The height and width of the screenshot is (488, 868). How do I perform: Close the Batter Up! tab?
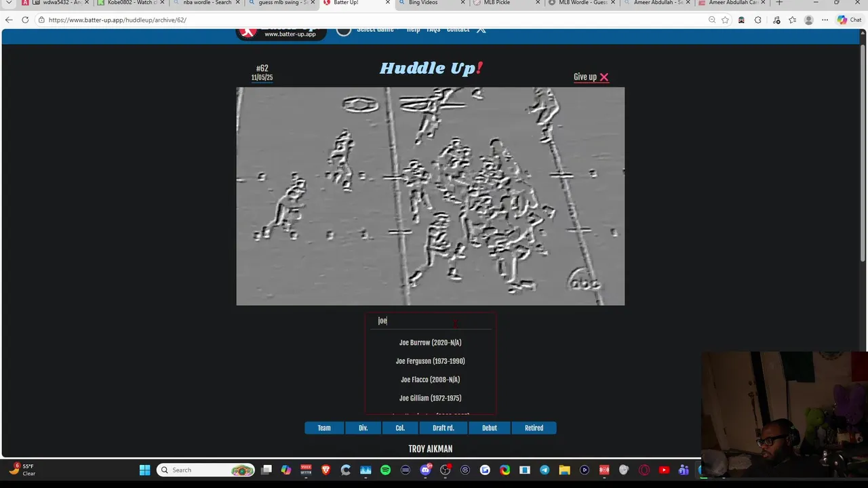pos(388,3)
